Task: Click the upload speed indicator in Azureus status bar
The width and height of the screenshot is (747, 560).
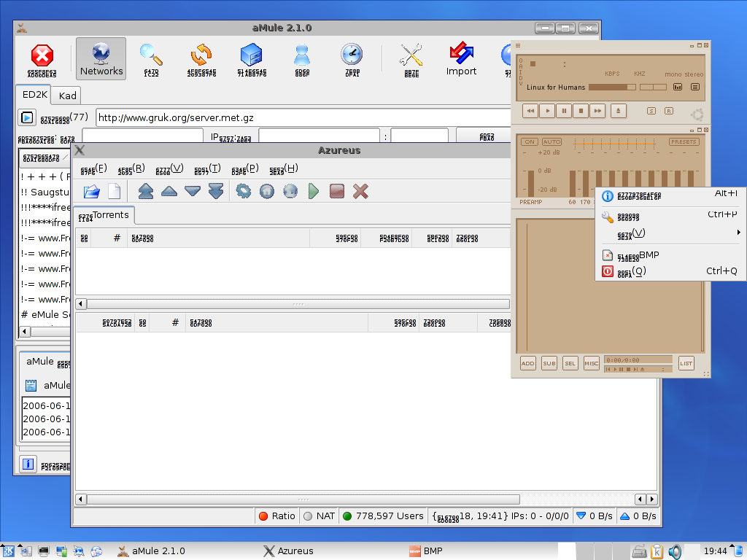Action: tap(638, 516)
